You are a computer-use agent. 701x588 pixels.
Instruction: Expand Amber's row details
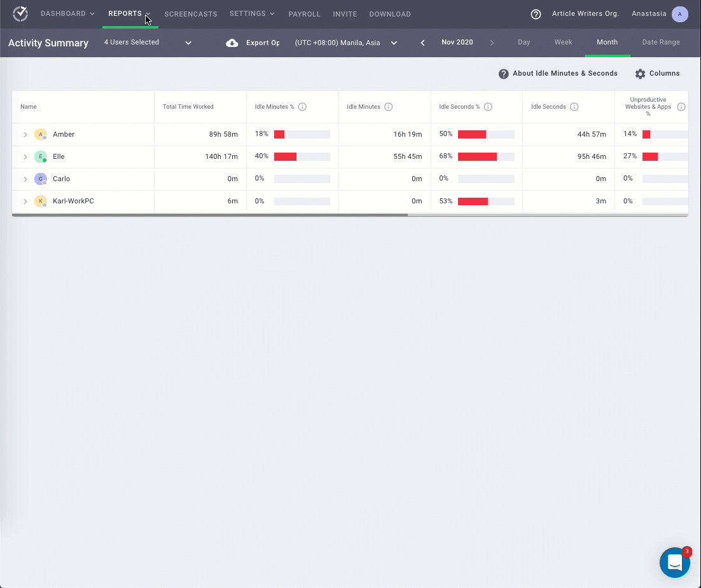point(25,135)
